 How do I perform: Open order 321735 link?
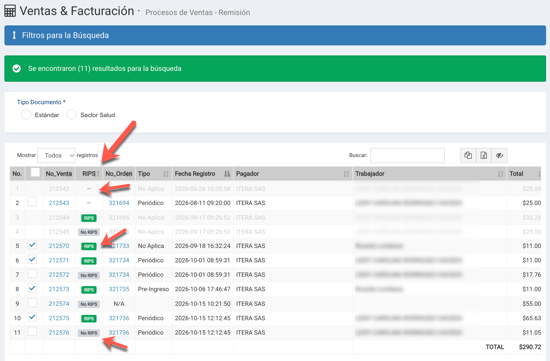coord(119,289)
